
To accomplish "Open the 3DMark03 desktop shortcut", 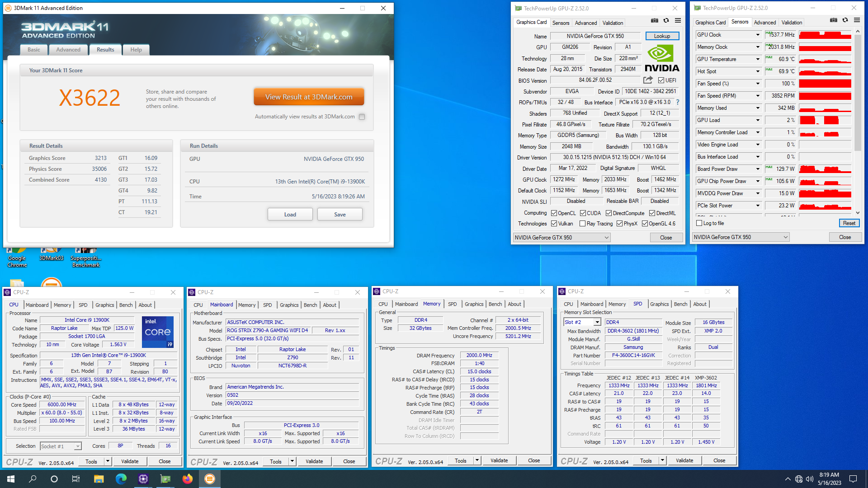I will pyautogui.click(x=51, y=254).
